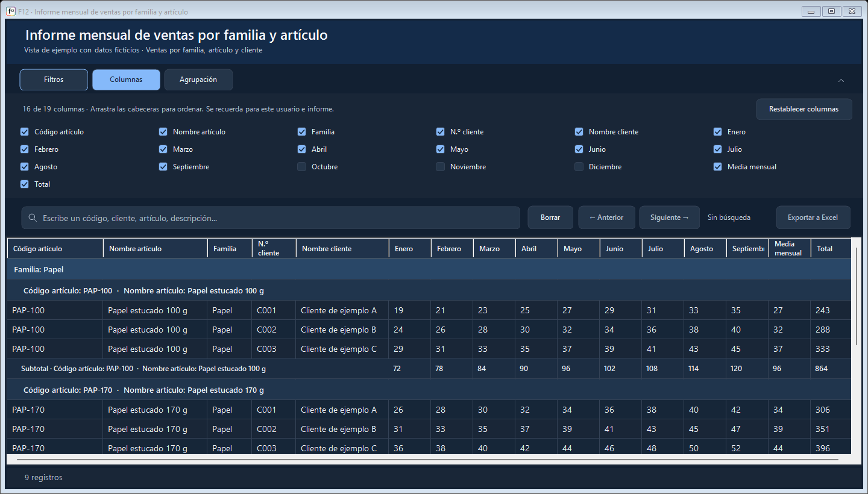Click the Nombre cliente column header
868x494 pixels.
click(x=342, y=248)
